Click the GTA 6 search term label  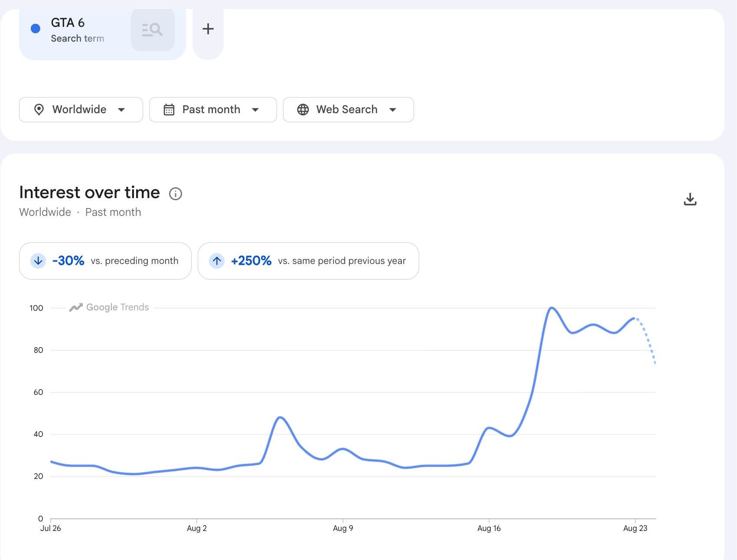pos(68,23)
